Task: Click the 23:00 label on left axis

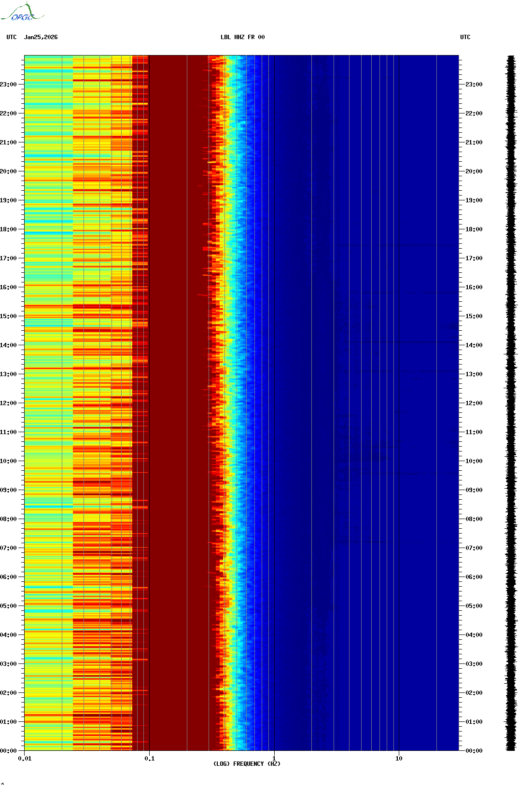Action: point(8,85)
